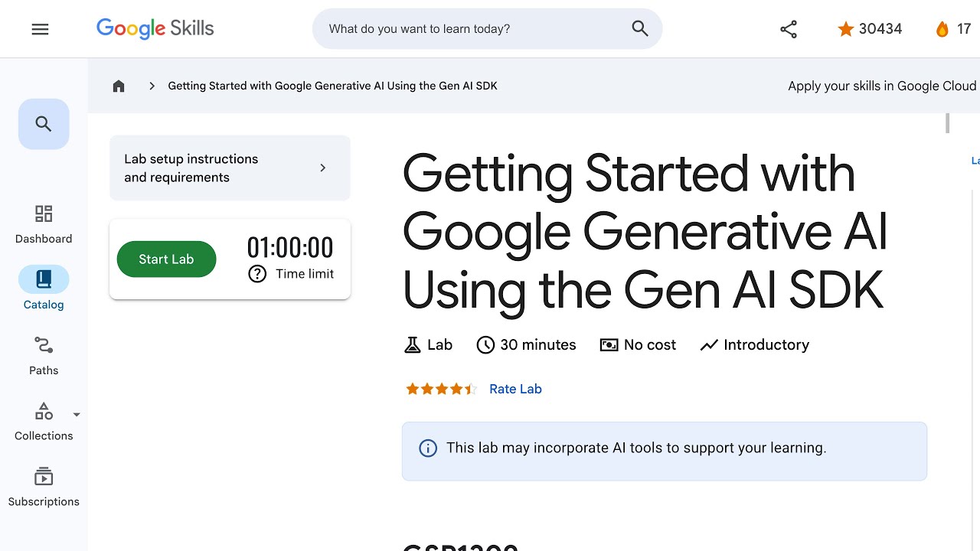Click the Time limit help question icon
Viewport: 980px width, 551px height.
tap(257, 274)
